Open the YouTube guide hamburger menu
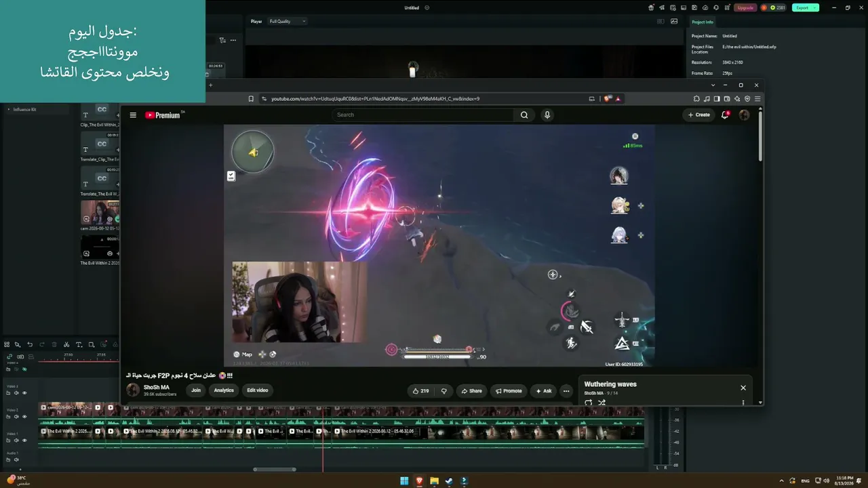This screenshot has height=488, width=868. click(133, 115)
